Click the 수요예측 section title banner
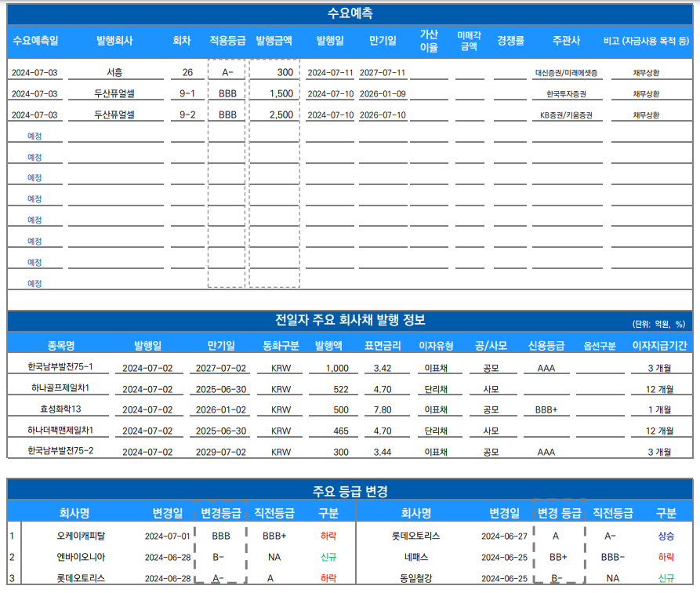Viewport: 700px width, 593px height. click(350, 13)
